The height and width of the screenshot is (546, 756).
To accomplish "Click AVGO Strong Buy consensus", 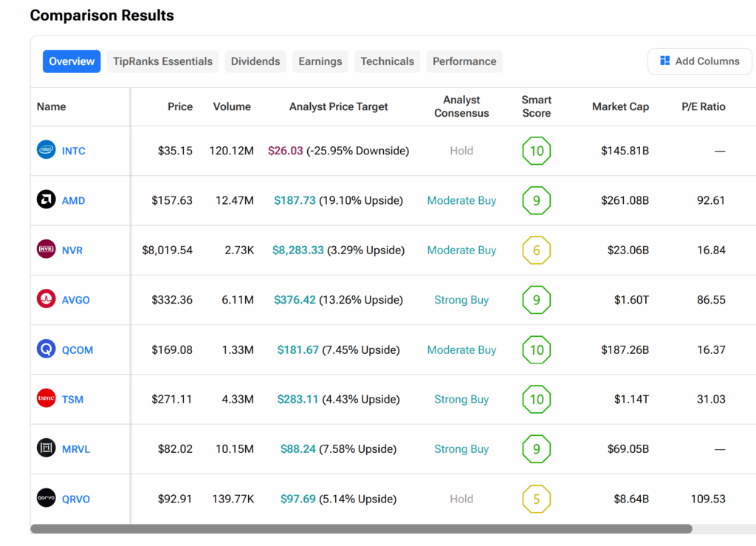I will pyautogui.click(x=461, y=300).
